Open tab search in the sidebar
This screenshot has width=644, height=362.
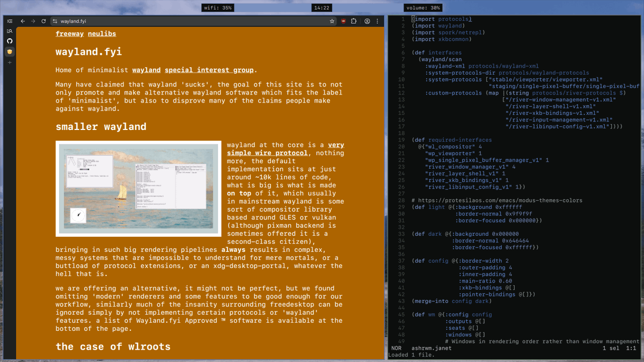click(9, 31)
